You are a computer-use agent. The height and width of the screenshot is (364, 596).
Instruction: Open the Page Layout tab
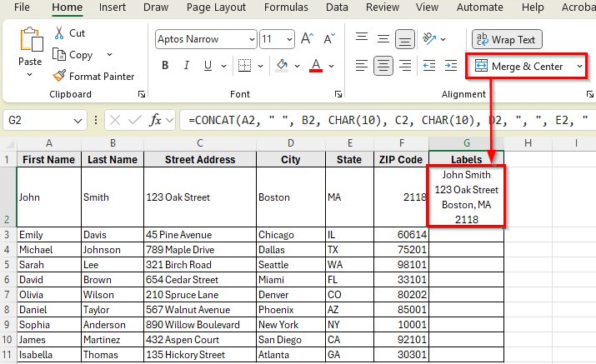(216, 7)
